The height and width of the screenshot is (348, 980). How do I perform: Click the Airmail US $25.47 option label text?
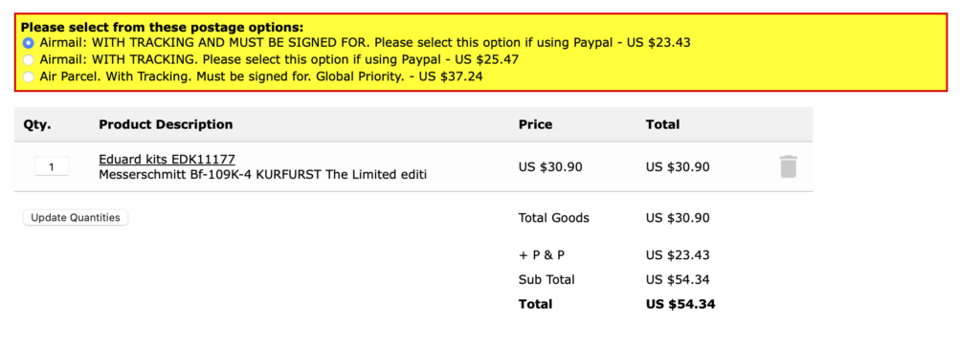point(279,60)
